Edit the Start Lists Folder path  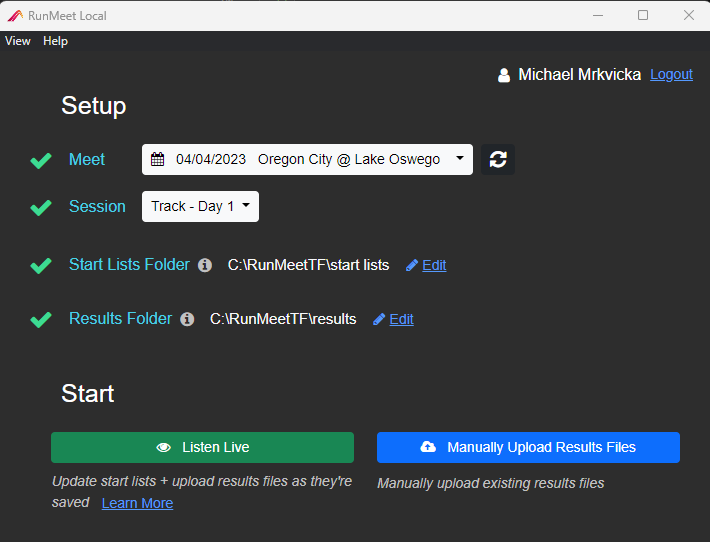(x=434, y=265)
